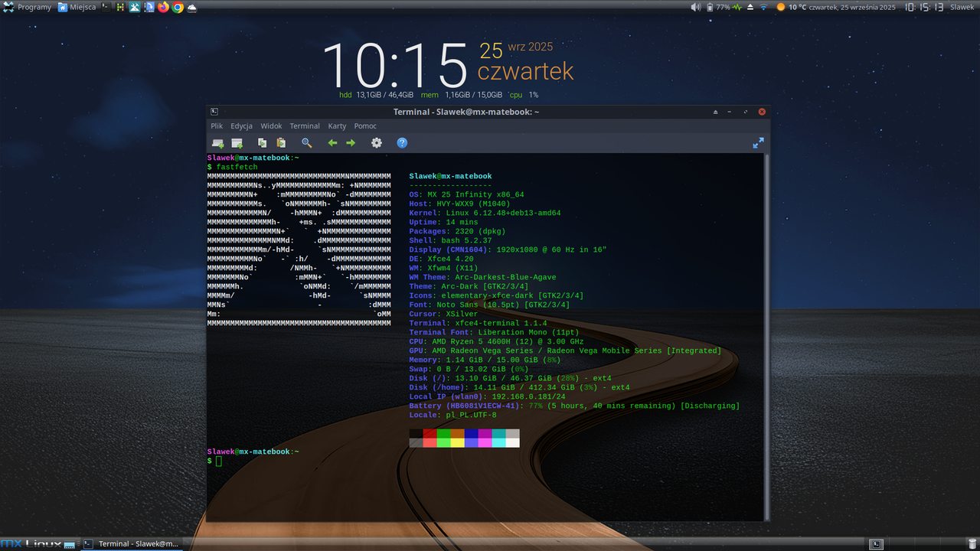Click the 77% battery percentage text

[723, 7]
